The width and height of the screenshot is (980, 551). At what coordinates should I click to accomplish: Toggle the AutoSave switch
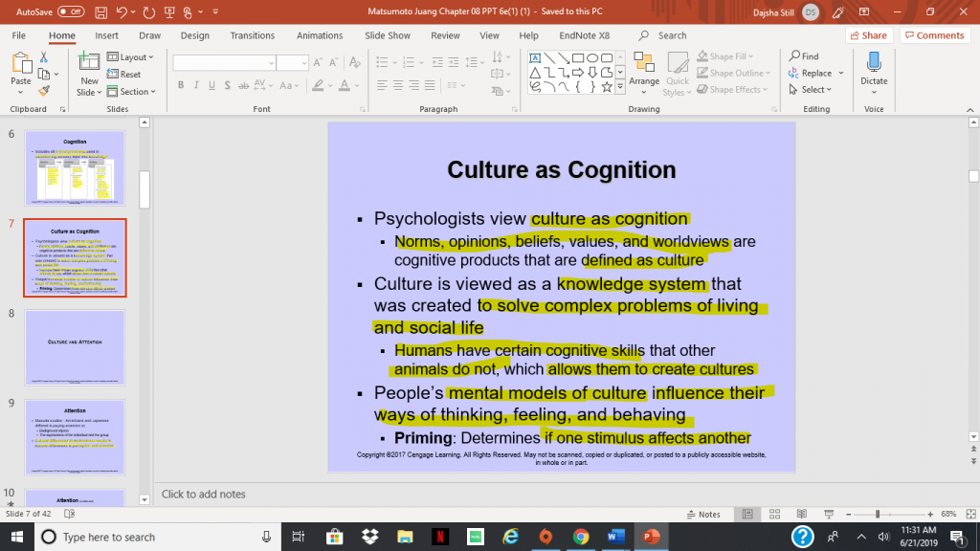(x=71, y=11)
